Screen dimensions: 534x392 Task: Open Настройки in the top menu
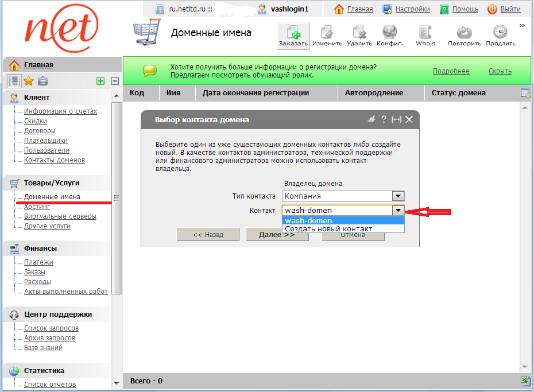[x=412, y=9]
